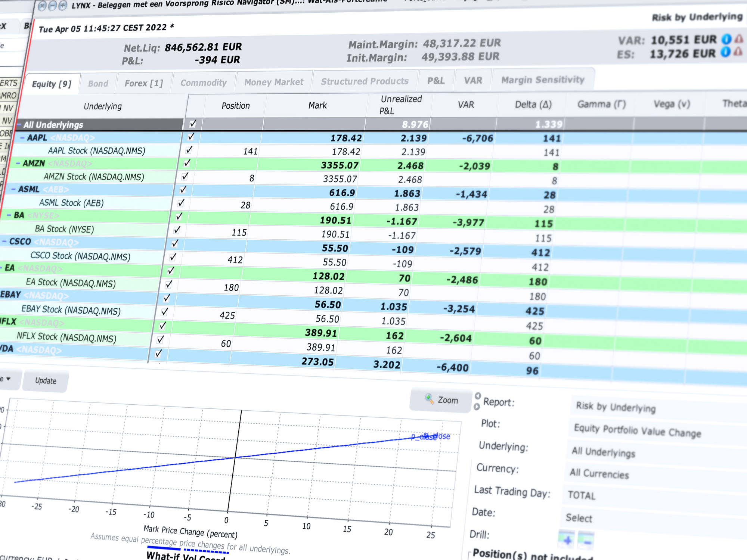Uncheck the EA Stock (NASDAQ.NMS) checkbox

[x=169, y=284]
